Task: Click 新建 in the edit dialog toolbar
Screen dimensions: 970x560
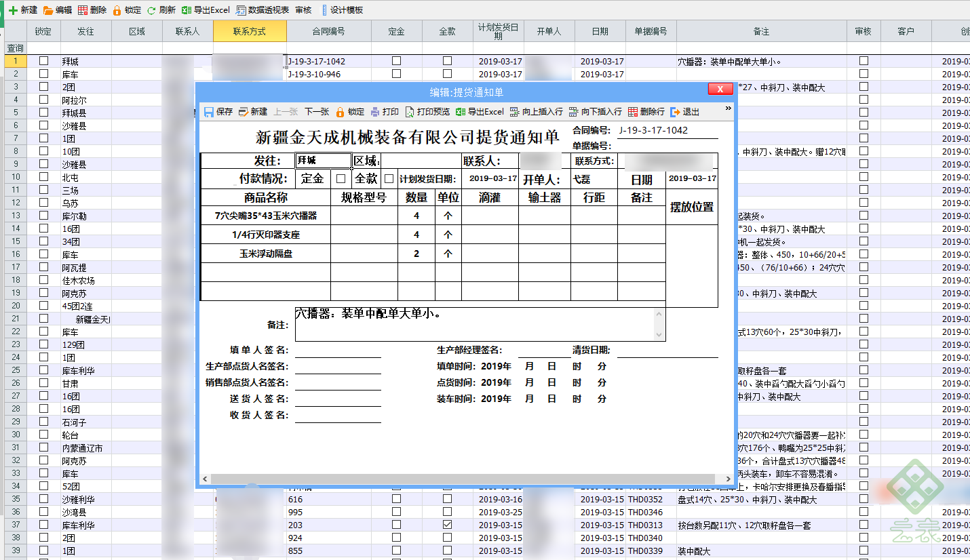Action: coord(253,112)
